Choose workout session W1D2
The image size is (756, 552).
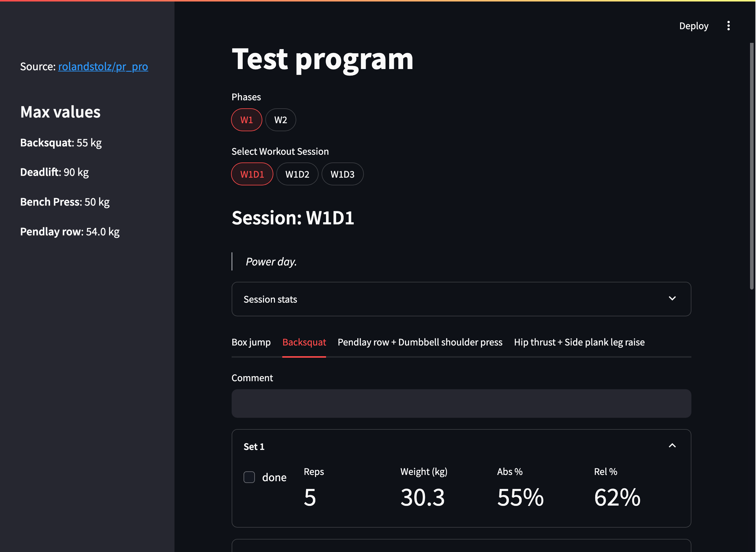pos(297,174)
